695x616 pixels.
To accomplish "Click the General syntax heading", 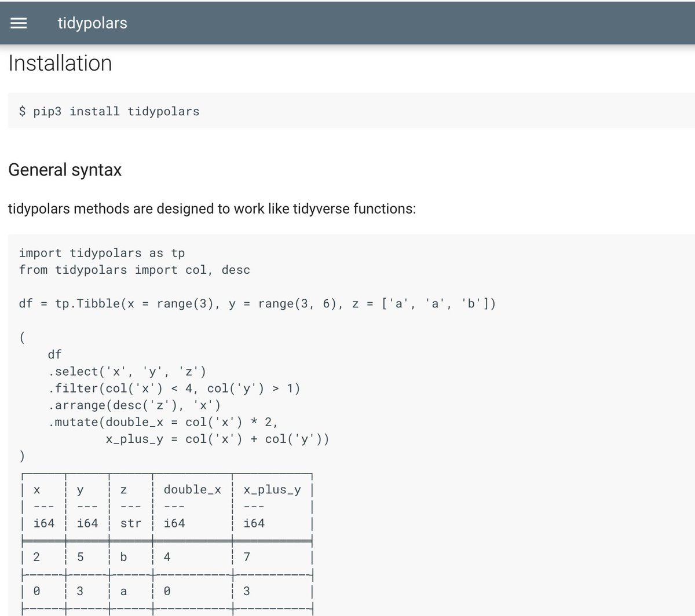I will tap(65, 170).
